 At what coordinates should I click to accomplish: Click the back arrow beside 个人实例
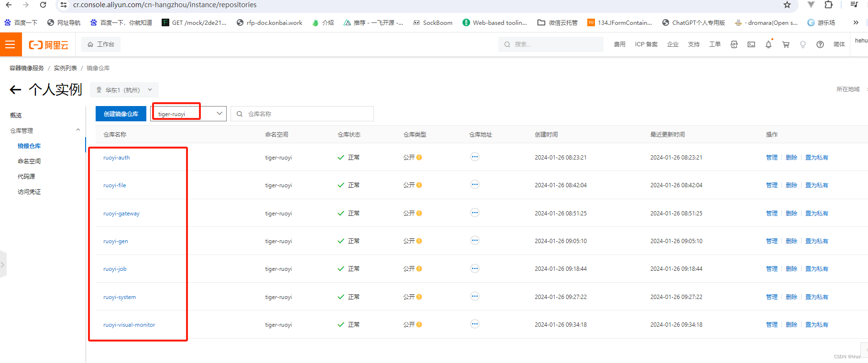(x=15, y=89)
